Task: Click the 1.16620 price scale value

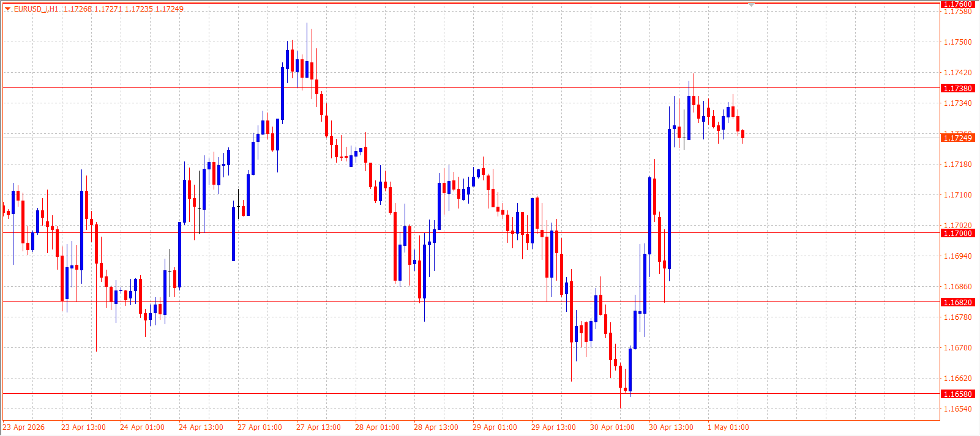Action: [x=958, y=379]
